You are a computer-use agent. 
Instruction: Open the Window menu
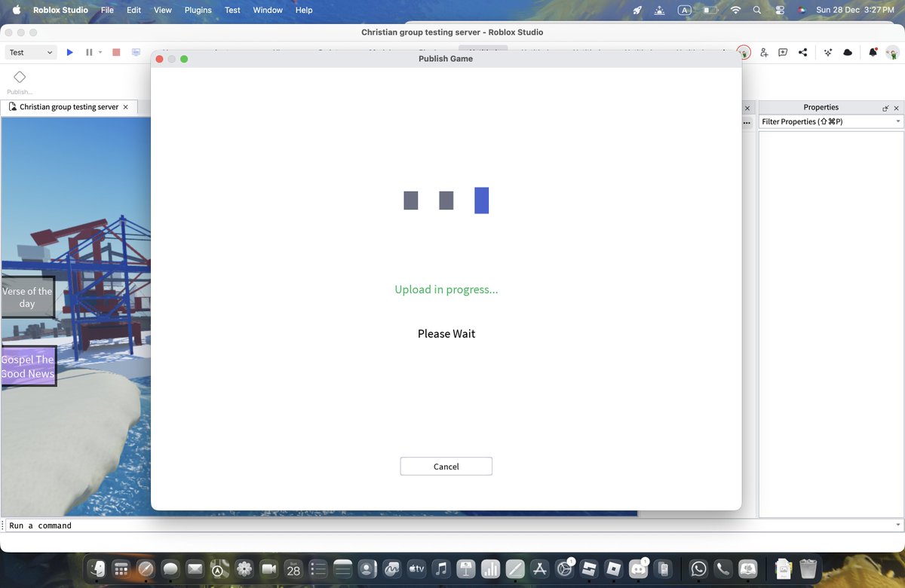268,10
